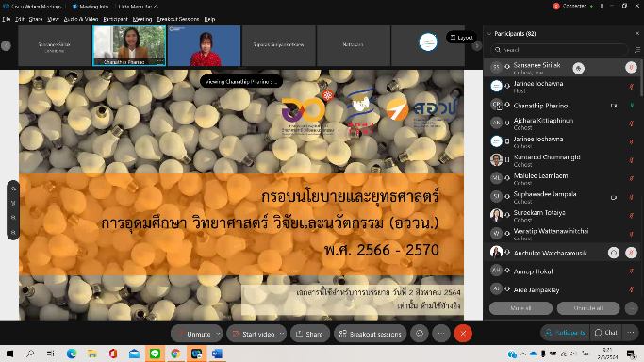Open the reactions emoji button
The width and height of the screenshot is (644, 362).
pos(420,334)
